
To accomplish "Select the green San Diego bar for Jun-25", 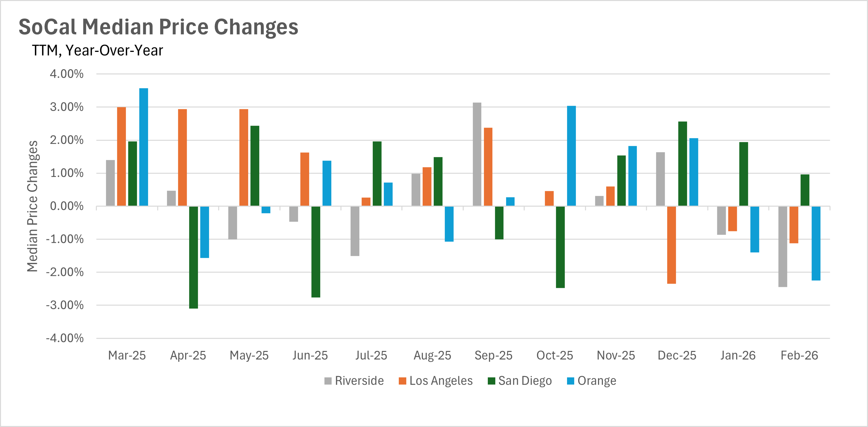I will pyautogui.click(x=316, y=252).
